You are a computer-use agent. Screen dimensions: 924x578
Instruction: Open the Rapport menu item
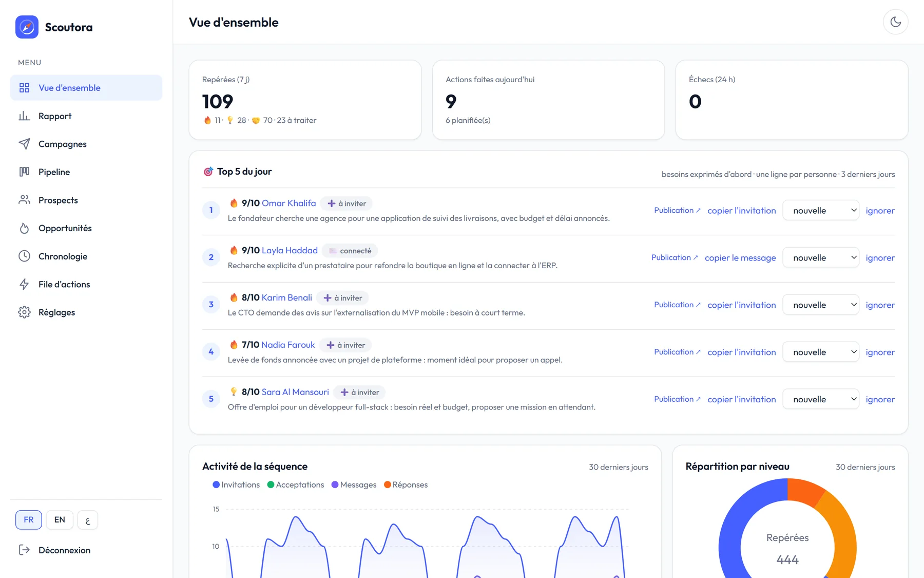86,116
